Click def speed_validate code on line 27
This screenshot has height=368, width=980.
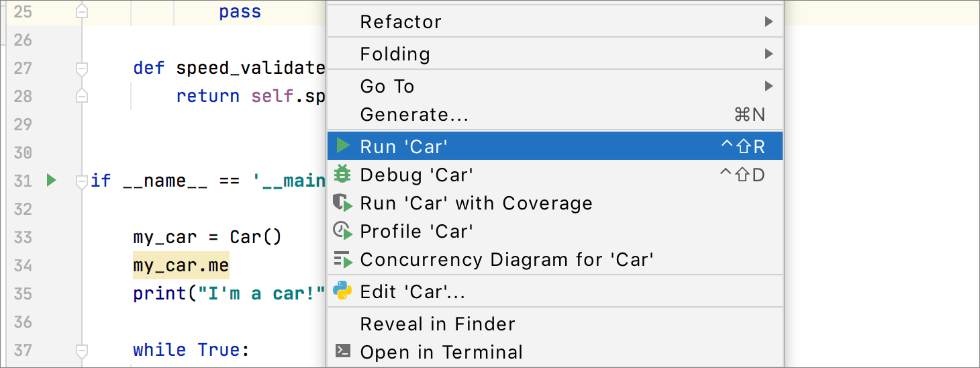(230, 68)
